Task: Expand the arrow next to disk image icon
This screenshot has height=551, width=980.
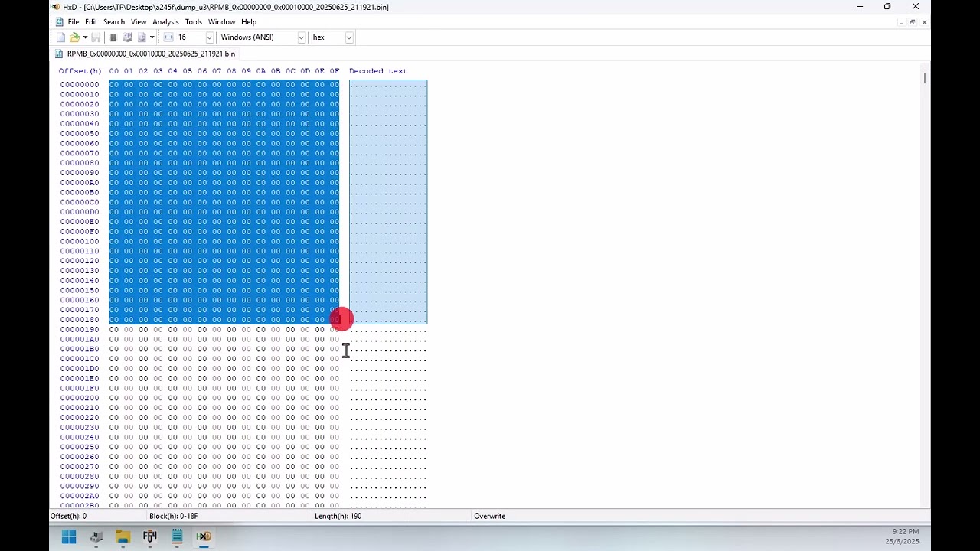Action: 152,37
